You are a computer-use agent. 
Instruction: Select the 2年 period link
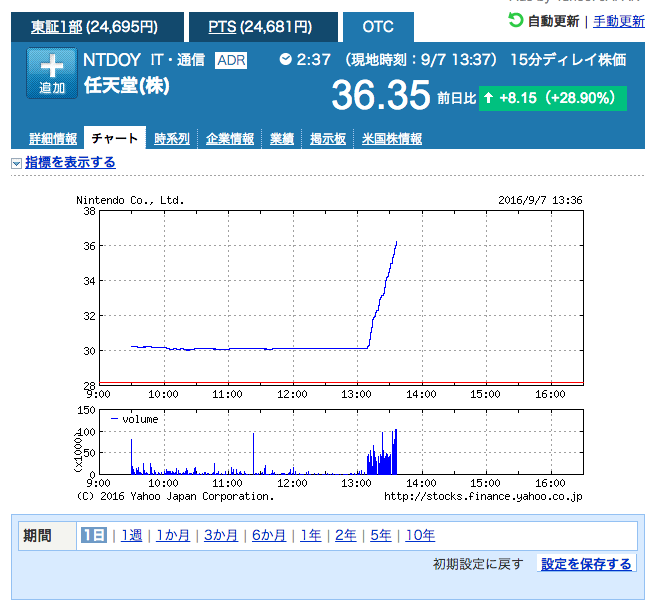pyautogui.click(x=346, y=535)
